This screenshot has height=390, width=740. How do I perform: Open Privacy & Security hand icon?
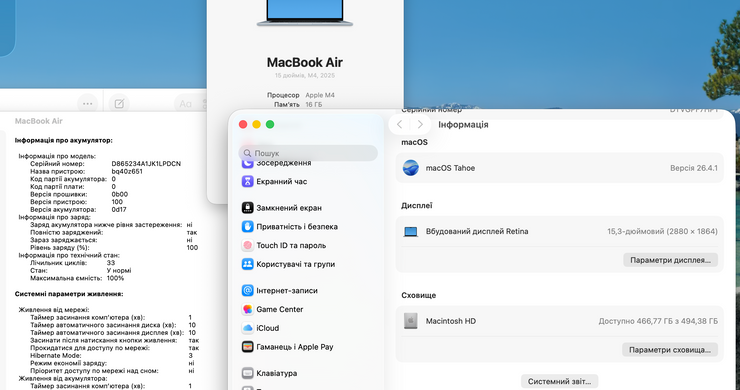coord(247,227)
